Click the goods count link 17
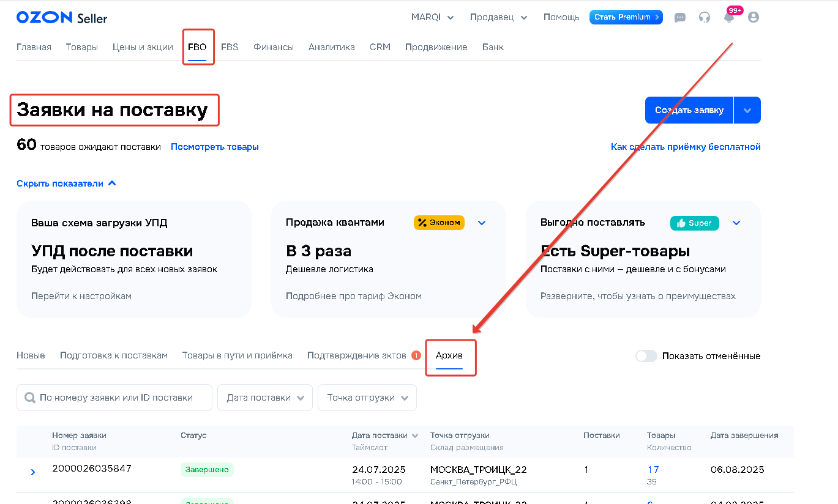838x504 pixels. 653,470
